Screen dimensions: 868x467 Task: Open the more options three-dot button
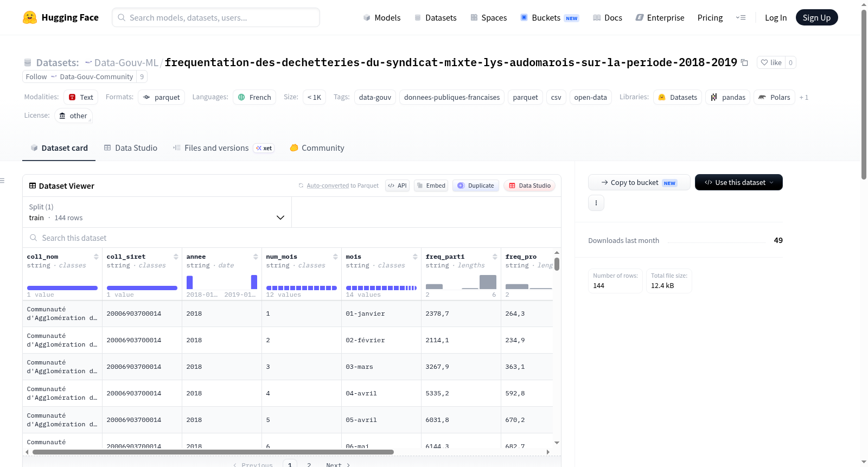[596, 203]
